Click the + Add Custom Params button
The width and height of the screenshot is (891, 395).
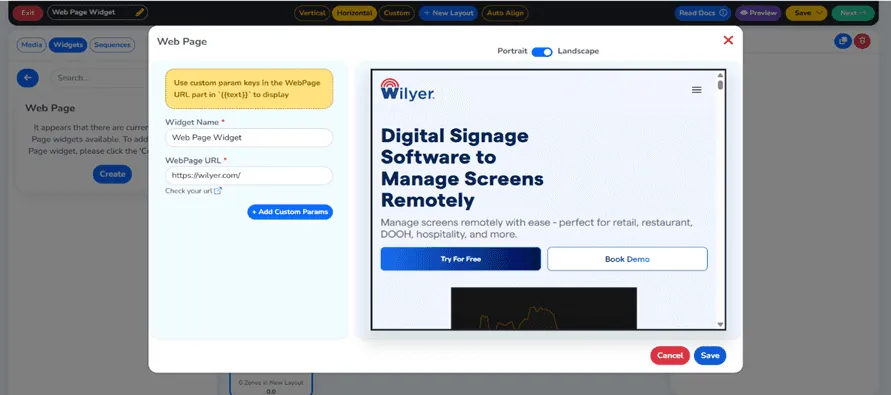tap(290, 212)
